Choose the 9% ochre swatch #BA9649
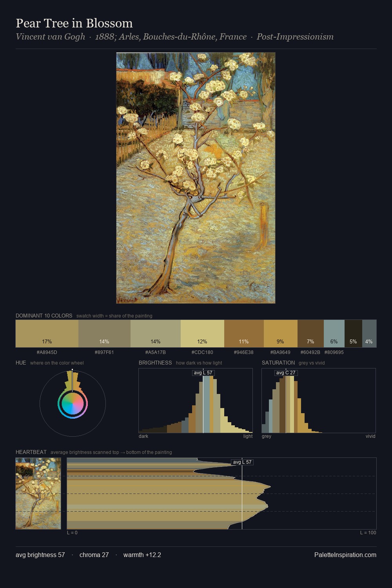This screenshot has height=588, width=392. coord(281,334)
